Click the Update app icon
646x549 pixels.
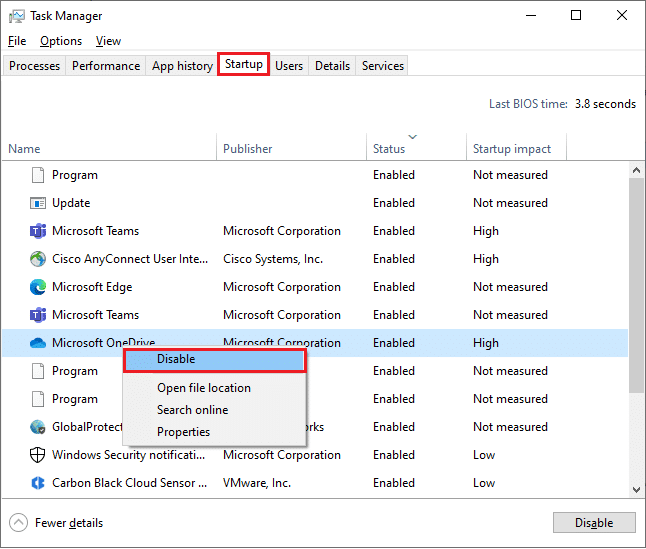click(38, 203)
